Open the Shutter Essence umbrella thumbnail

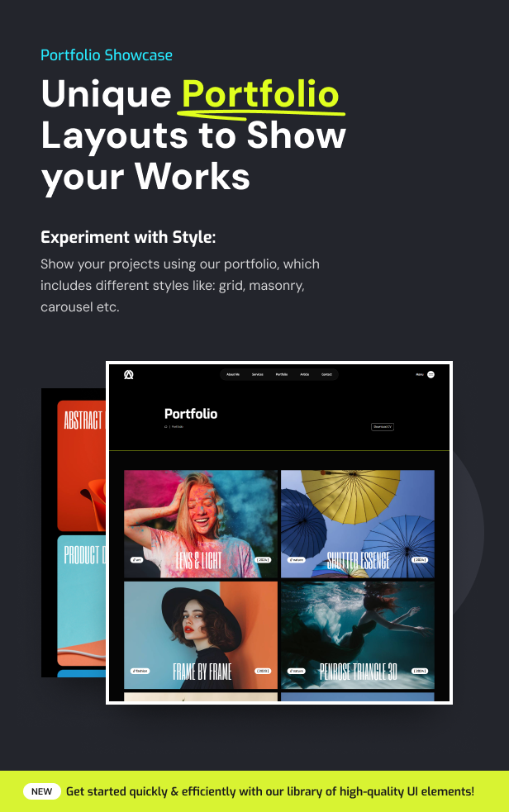(x=358, y=524)
